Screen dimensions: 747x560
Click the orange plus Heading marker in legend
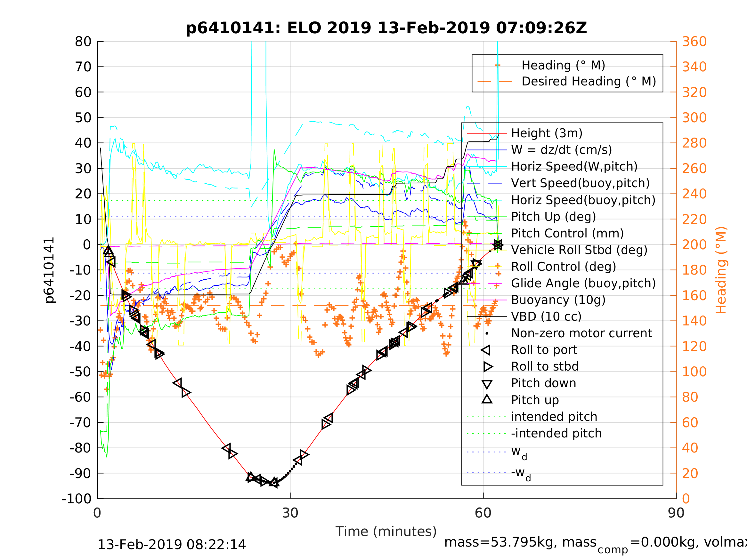pyautogui.click(x=498, y=65)
